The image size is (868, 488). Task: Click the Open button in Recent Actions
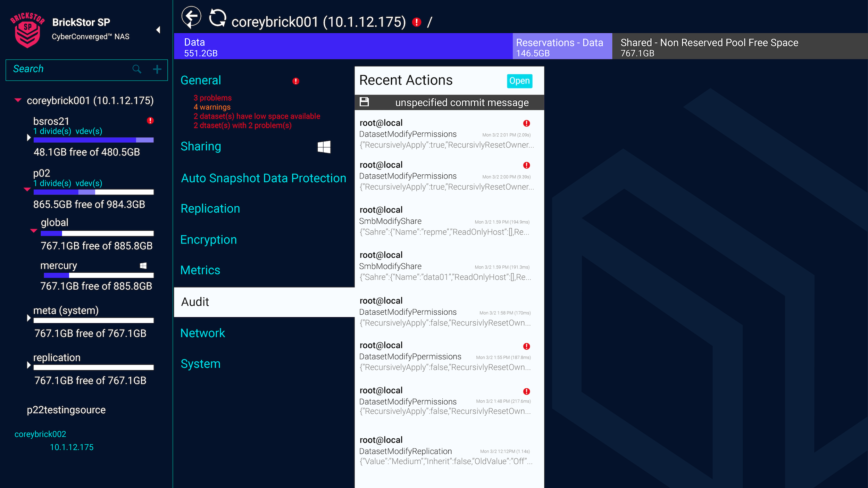pos(519,81)
